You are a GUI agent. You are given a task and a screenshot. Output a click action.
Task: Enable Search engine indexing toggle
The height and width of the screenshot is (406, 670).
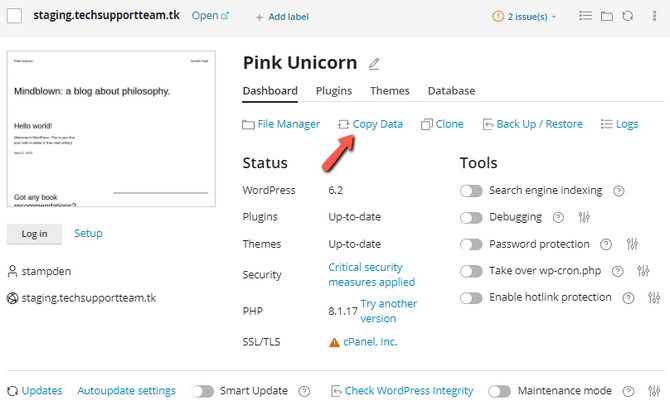coord(471,191)
